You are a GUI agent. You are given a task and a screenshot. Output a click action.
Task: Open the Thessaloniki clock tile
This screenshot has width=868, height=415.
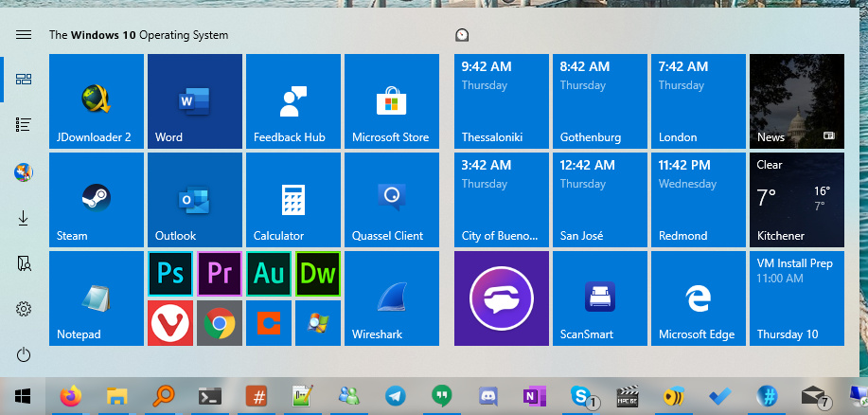coord(502,100)
